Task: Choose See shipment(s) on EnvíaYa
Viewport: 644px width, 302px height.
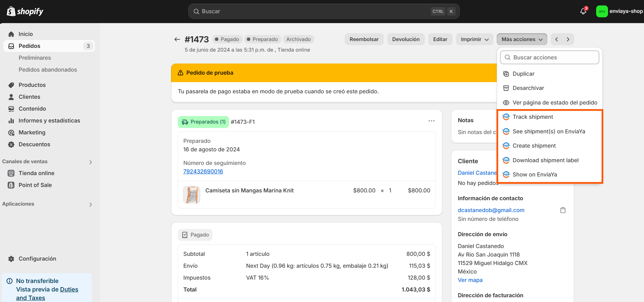Action: pos(549,131)
